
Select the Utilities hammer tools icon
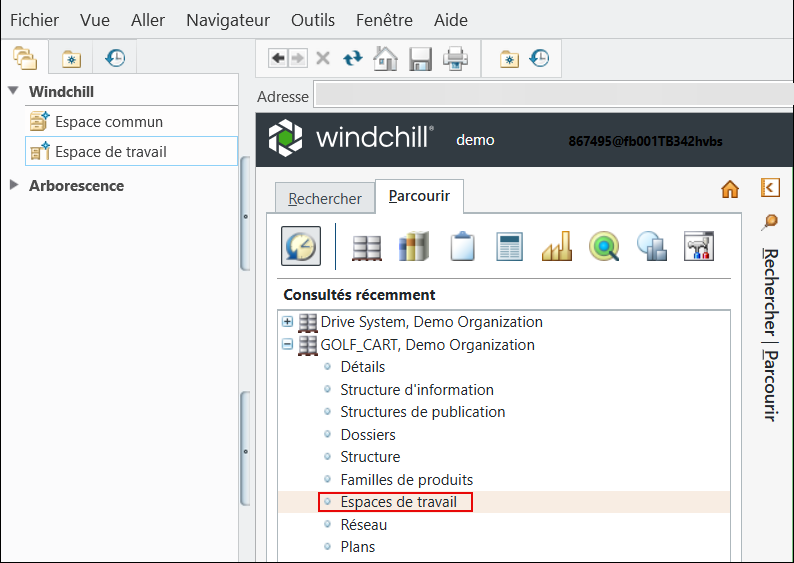click(x=699, y=246)
